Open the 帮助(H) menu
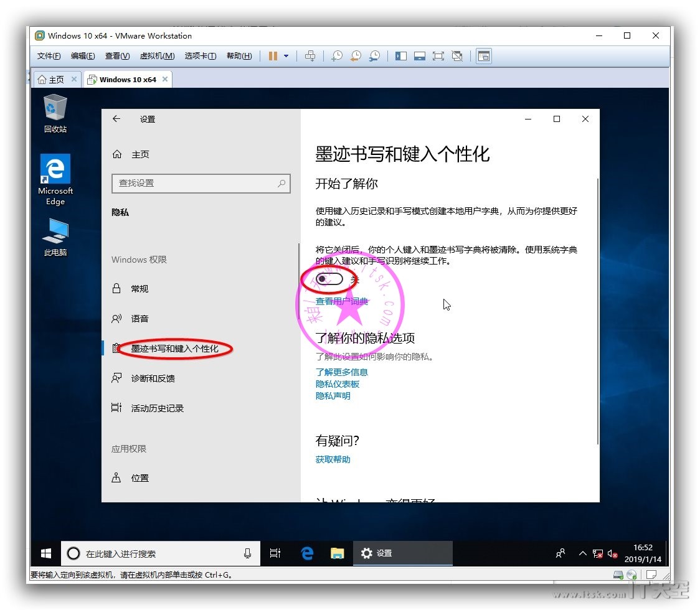This screenshot has width=700, height=610. tap(239, 56)
